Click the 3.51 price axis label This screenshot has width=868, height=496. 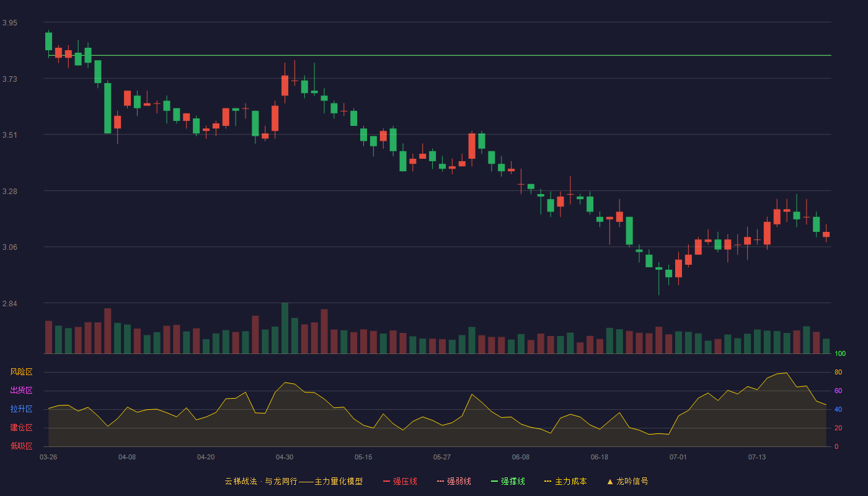pyautogui.click(x=10, y=135)
